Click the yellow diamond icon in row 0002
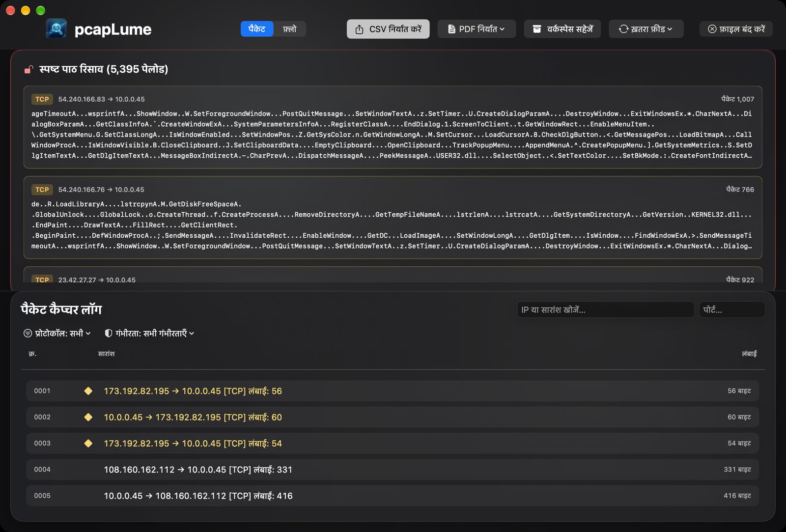 pos(88,417)
